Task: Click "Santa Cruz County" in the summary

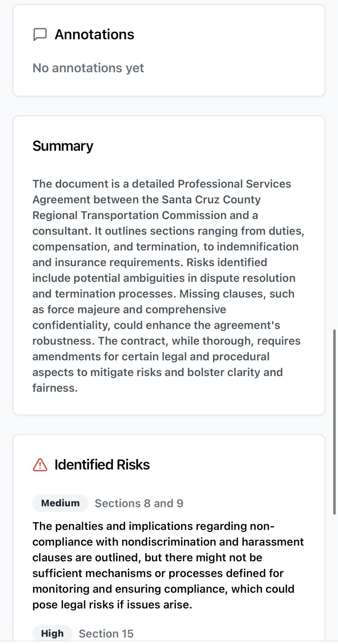Action: tap(211, 200)
